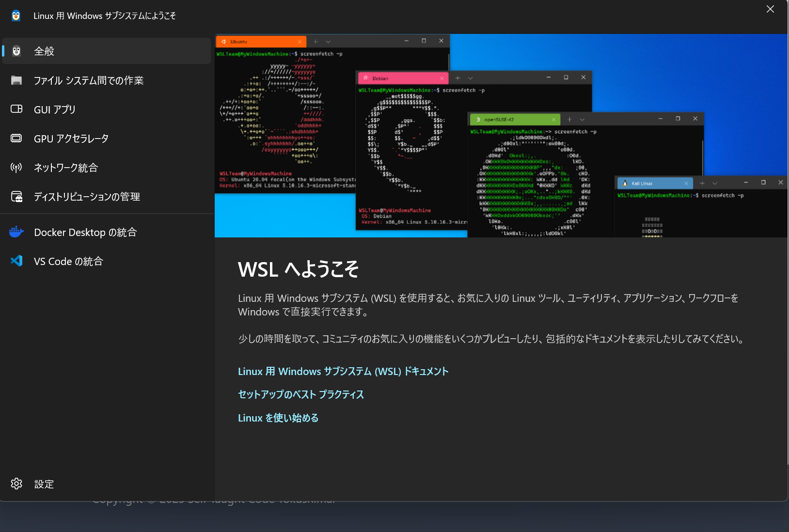This screenshot has height=532, width=789.
Task: Open Linux 用 Windows サブシステム (WSL) ドキュメント link
Action: pyautogui.click(x=342, y=371)
